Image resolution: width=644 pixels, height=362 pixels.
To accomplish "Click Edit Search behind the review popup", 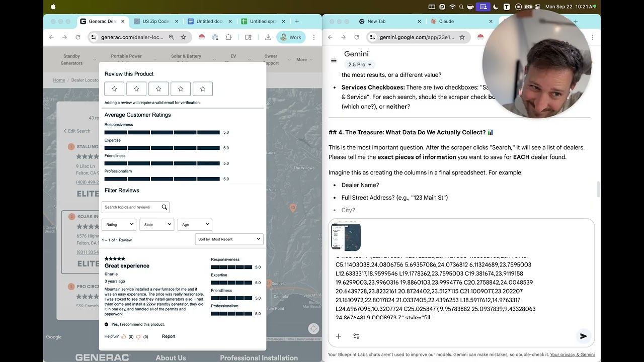I will click(77, 131).
